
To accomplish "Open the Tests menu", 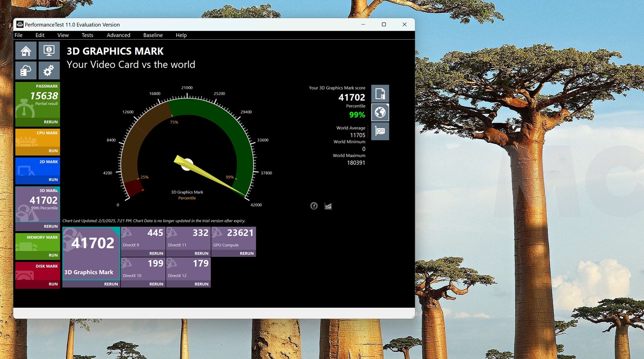I will pyautogui.click(x=87, y=35).
